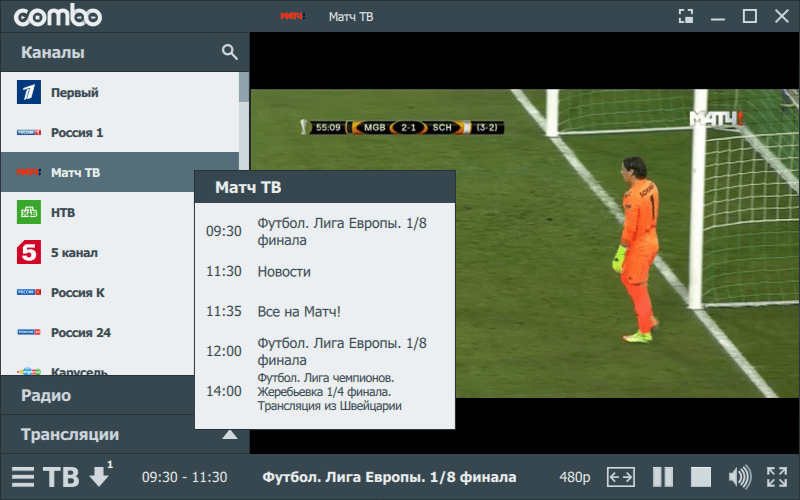Select the 14:00 Лига чемпионов program
Image resolution: width=800 pixels, height=500 pixels.
[x=324, y=391]
